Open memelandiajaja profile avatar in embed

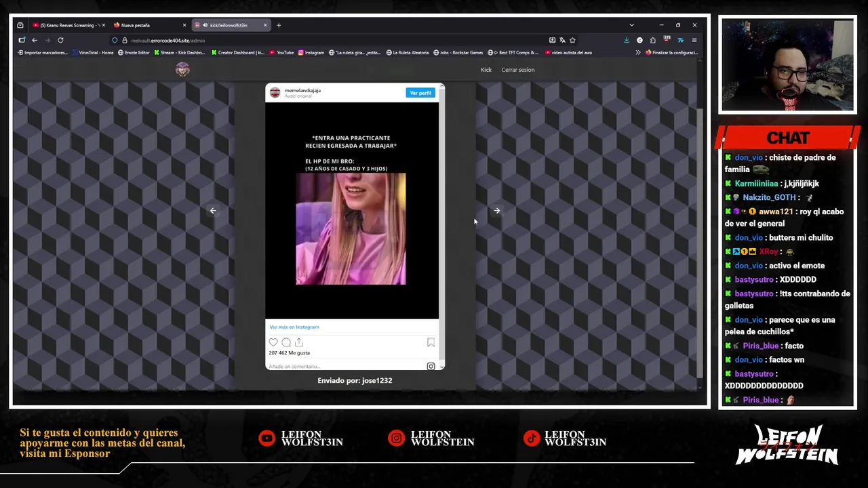coord(275,92)
